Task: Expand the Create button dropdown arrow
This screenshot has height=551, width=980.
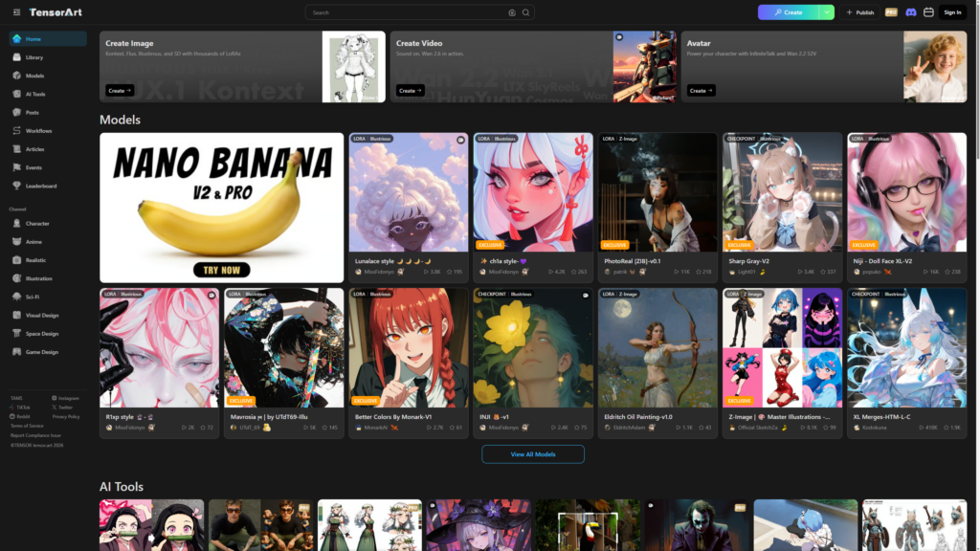Action: [x=826, y=12]
